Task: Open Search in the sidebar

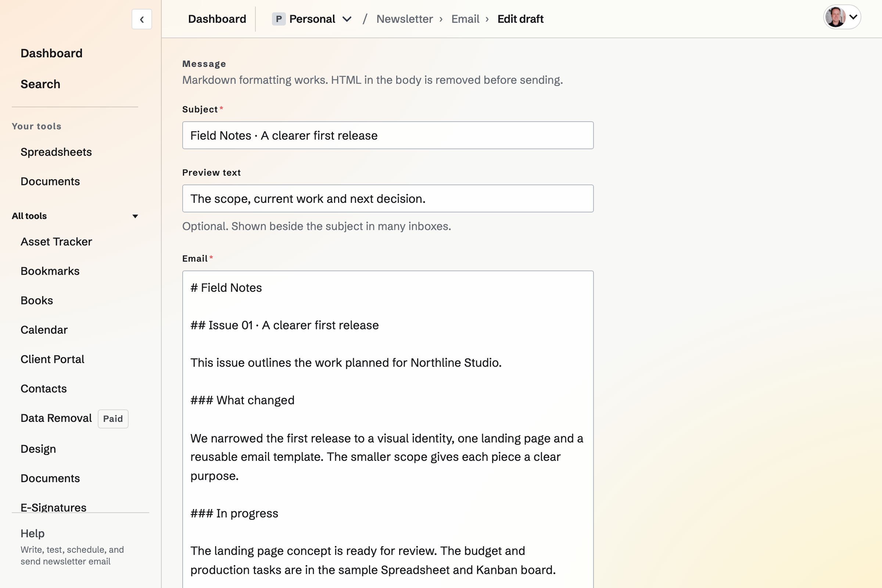Action: [x=40, y=84]
